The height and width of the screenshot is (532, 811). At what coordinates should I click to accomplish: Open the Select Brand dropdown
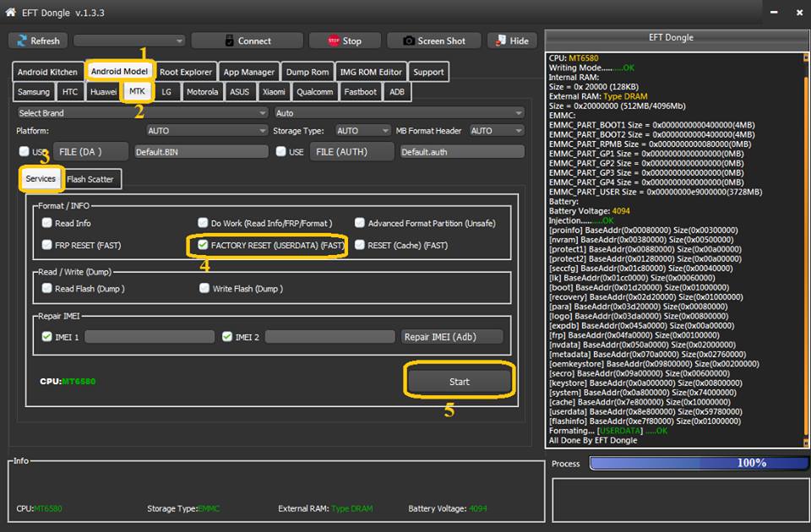pyautogui.click(x=142, y=112)
